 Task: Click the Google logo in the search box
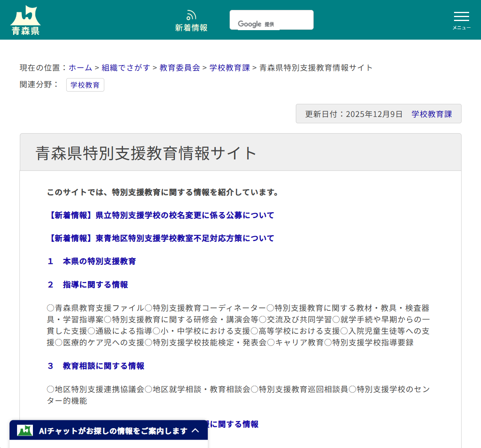click(250, 24)
